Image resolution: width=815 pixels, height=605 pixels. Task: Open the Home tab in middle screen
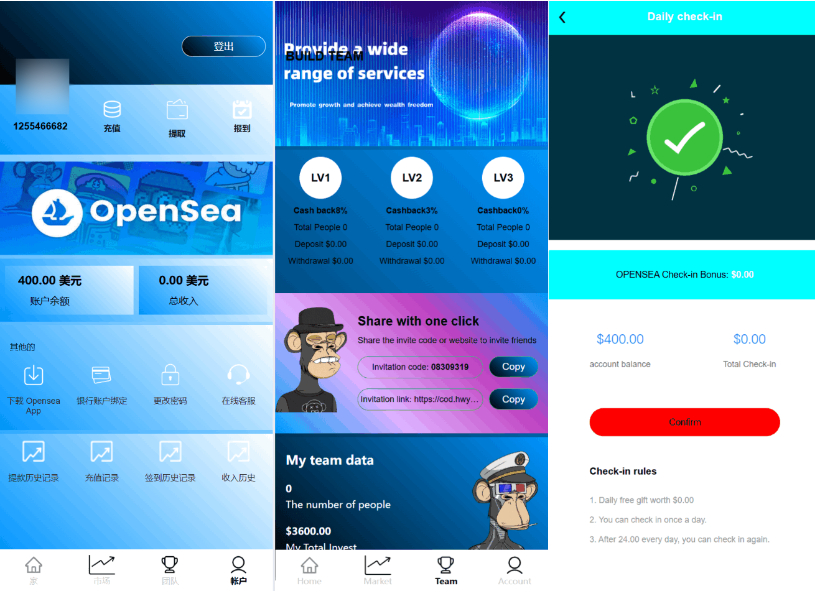point(309,571)
